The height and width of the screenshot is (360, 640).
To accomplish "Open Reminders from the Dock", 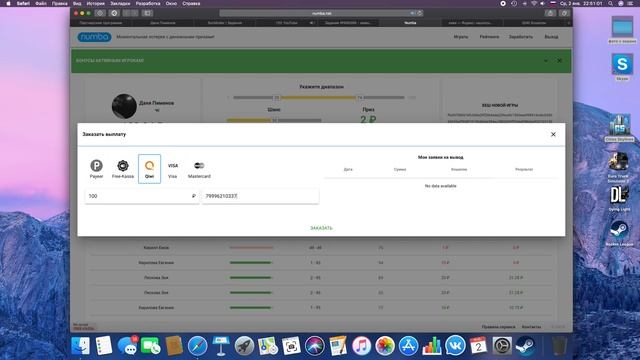I will (x=104, y=346).
